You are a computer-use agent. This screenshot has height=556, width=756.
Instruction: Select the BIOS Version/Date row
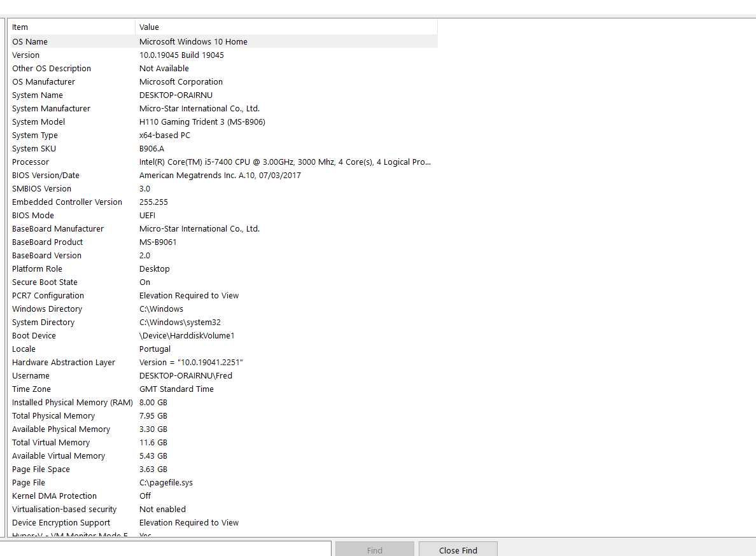click(223, 176)
